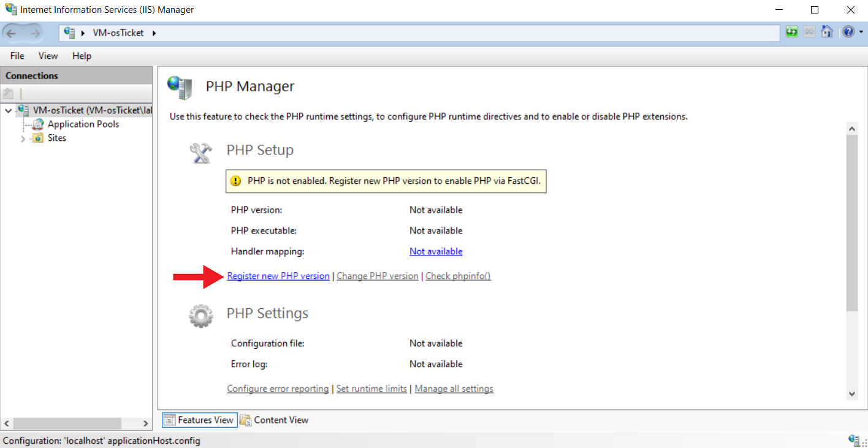This screenshot has width=868, height=448.
Task: Open Help via the blue question icon
Action: (x=848, y=32)
